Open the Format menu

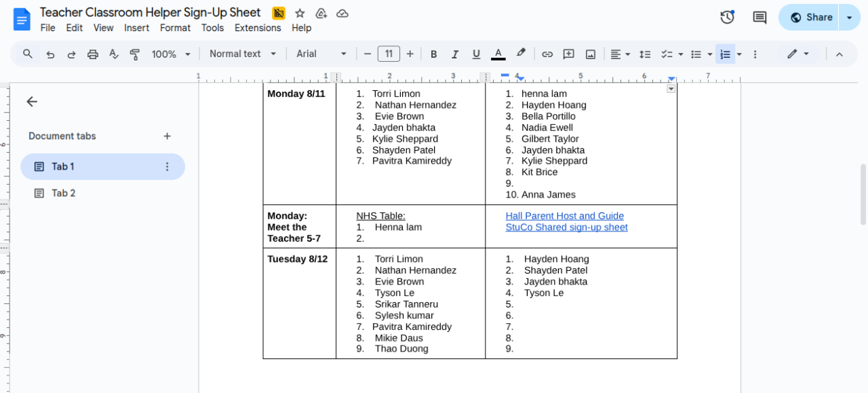[x=175, y=28]
